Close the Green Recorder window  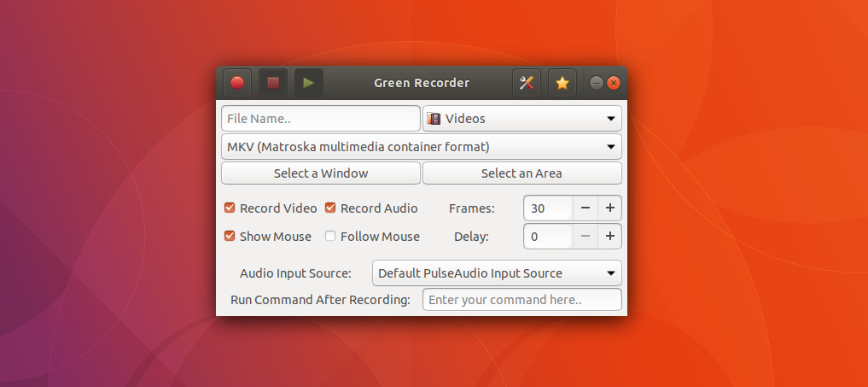[x=614, y=83]
